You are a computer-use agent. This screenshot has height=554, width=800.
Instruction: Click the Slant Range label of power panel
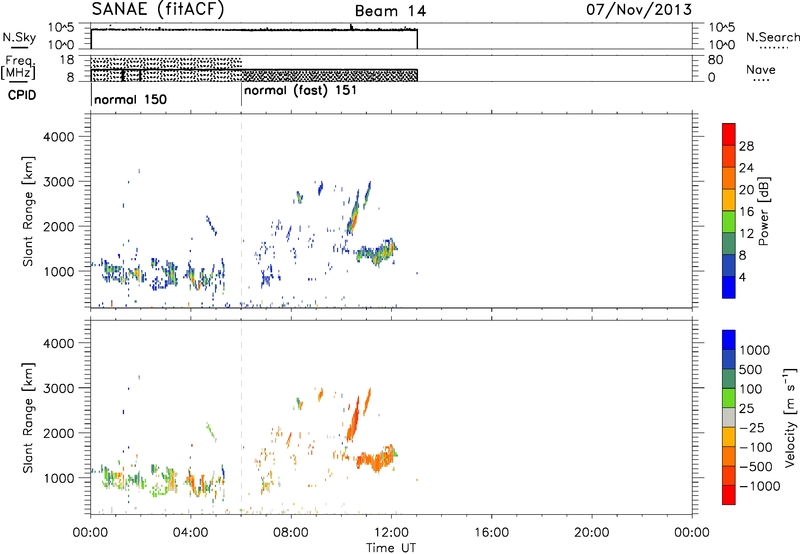pyautogui.click(x=28, y=211)
